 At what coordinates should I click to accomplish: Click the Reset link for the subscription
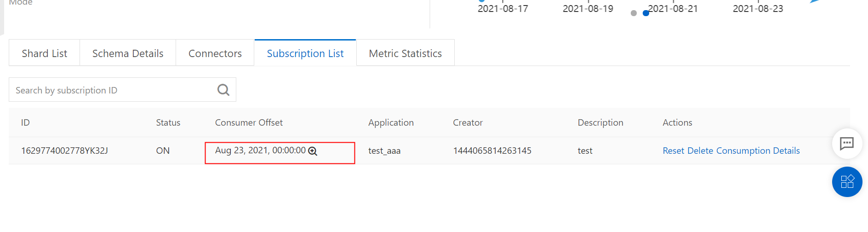[673, 151]
